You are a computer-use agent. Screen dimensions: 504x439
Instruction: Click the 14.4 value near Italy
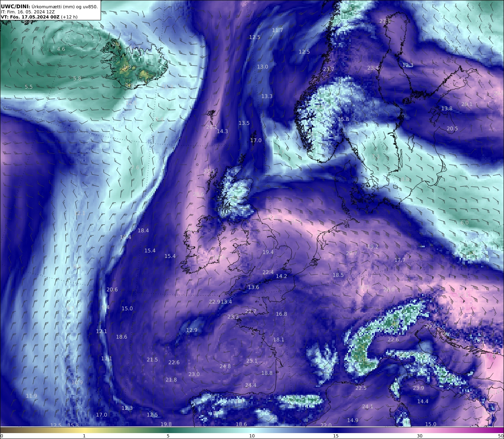(x=423, y=402)
